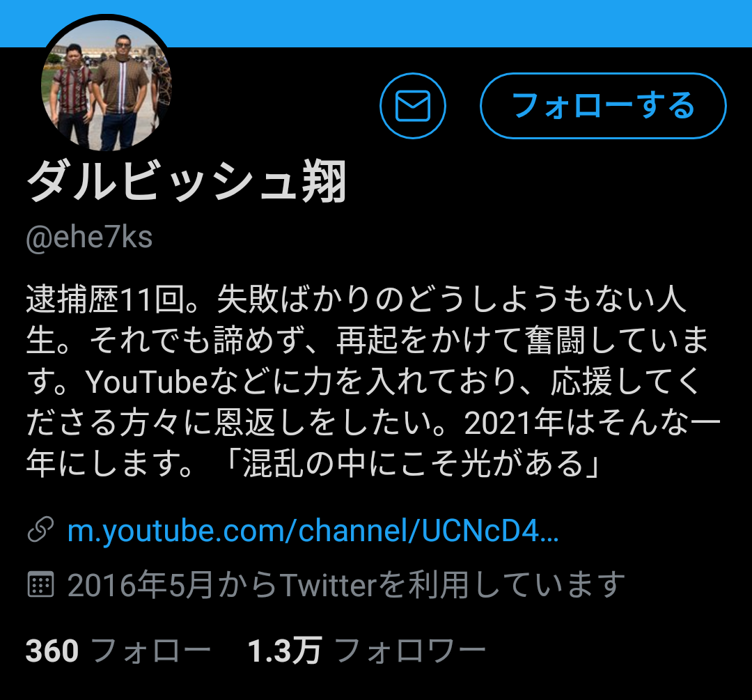
Task: Select the display name ダルビッシュ翔
Action: 187,181
